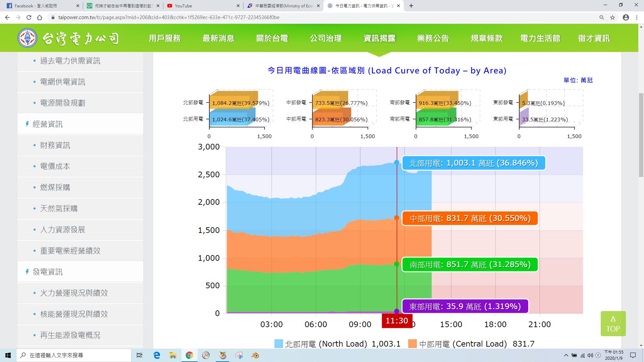Image resolution: width=644 pixels, height=362 pixels.
Task: Launch Edge from the taskbar
Action: tap(157, 355)
